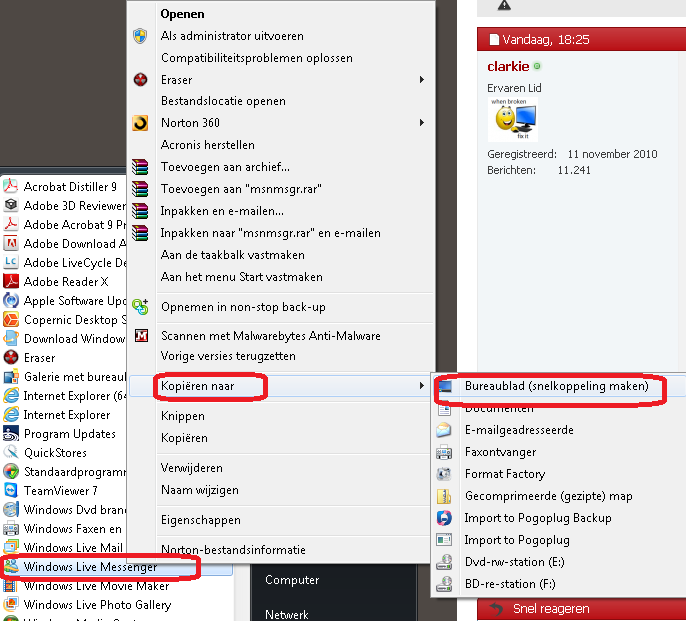The width and height of the screenshot is (686, 621).
Task: Open Netwerk in Start menu
Action: coord(287,614)
